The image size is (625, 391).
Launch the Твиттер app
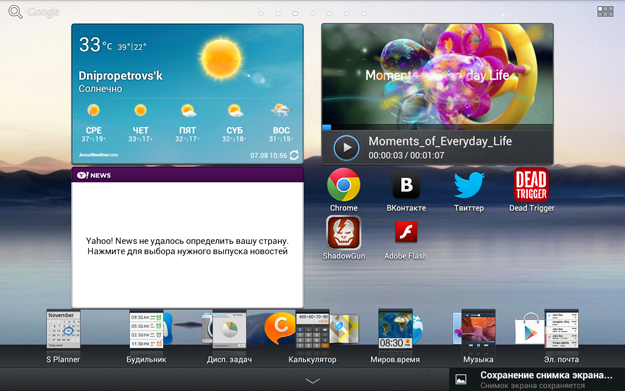pyautogui.click(x=469, y=190)
